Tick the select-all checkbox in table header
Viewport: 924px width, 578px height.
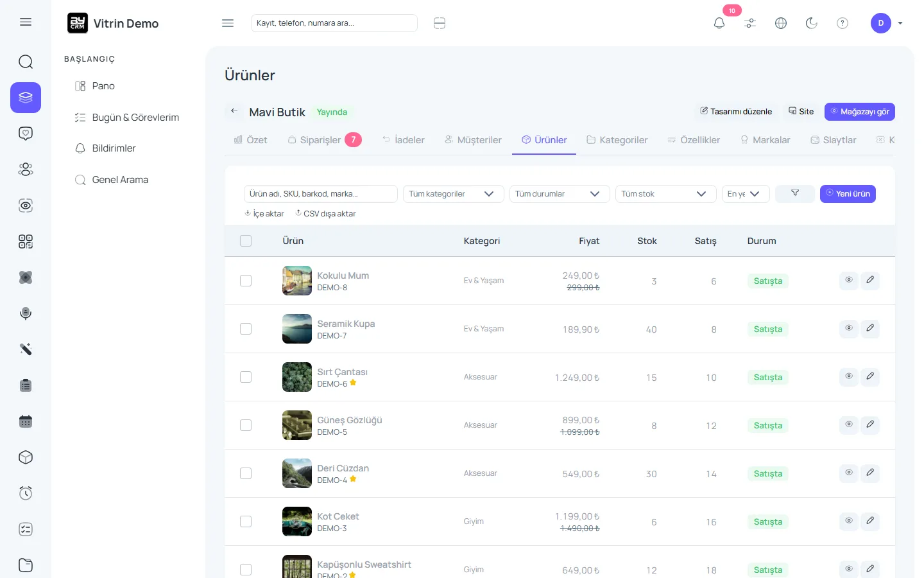pyautogui.click(x=246, y=241)
